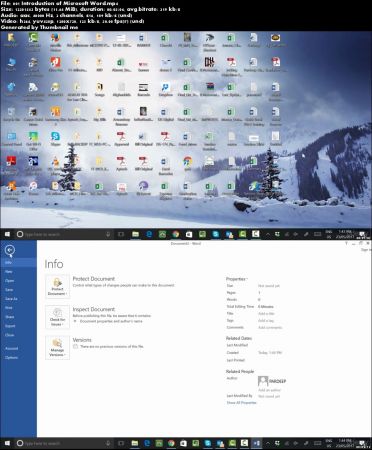Click the search box in the Word-frame taskbar

[63, 443]
